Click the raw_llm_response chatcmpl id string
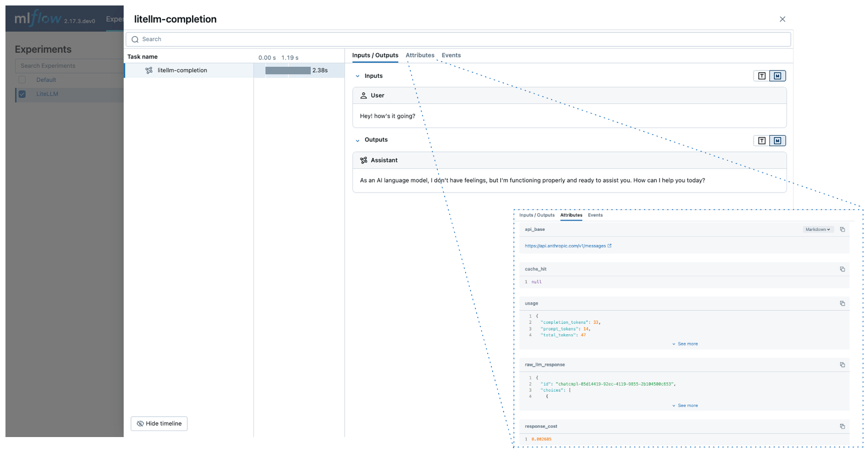The image size is (868, 454). click(x=615, y=385)
